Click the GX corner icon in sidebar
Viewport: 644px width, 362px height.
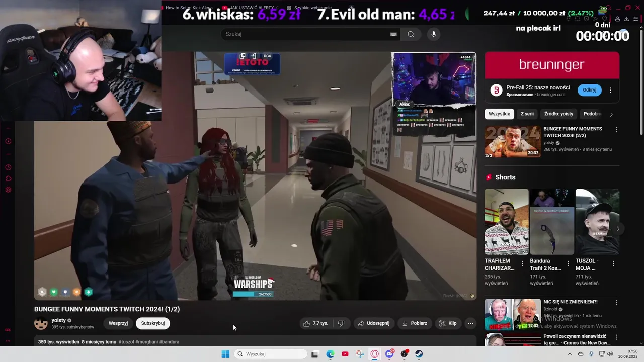pyautogui.click(x=8, y=330)
